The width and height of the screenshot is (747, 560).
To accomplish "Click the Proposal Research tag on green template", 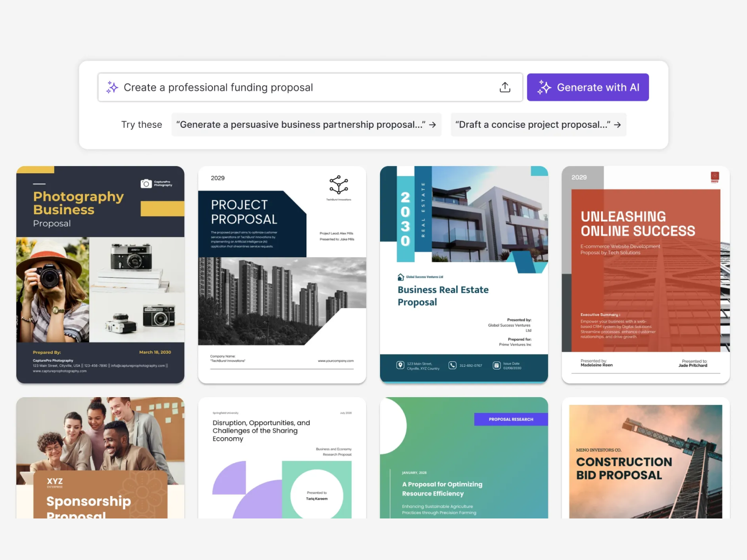I will point(511,419).
